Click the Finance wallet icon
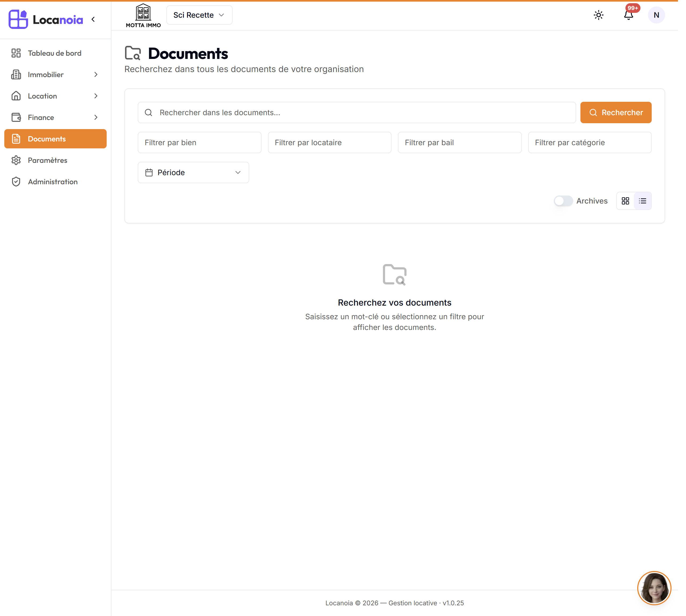686x616 pixels. coord(16,118)
